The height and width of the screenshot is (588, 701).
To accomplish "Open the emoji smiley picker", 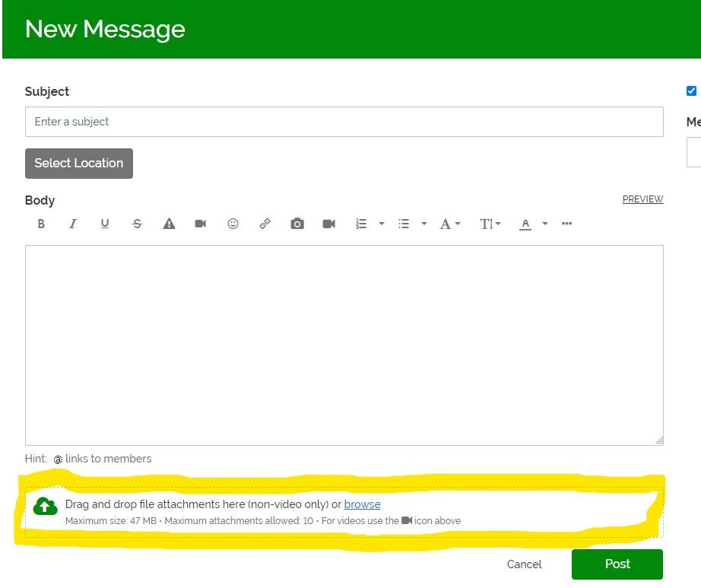I will [x=233, y=224].
